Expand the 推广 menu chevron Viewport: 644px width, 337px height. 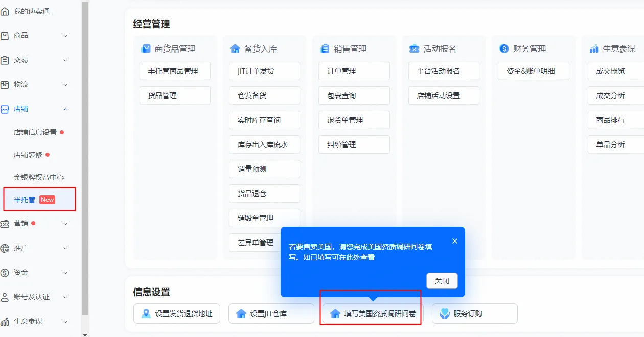tap(65, 248)
